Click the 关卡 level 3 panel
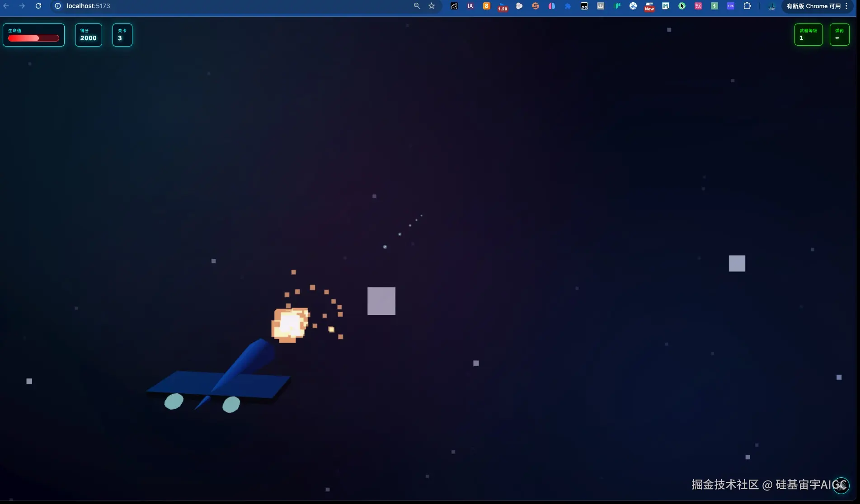Screen dimensions: 860x504 (122, 35)
